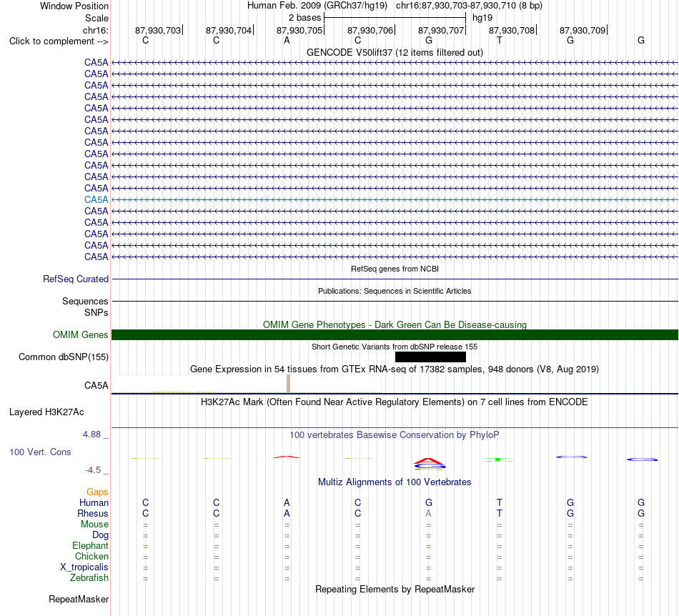The image size is (679, 616).
Task: Click 'RefSeq genes from NCBI' title
Action: (395, 269)
